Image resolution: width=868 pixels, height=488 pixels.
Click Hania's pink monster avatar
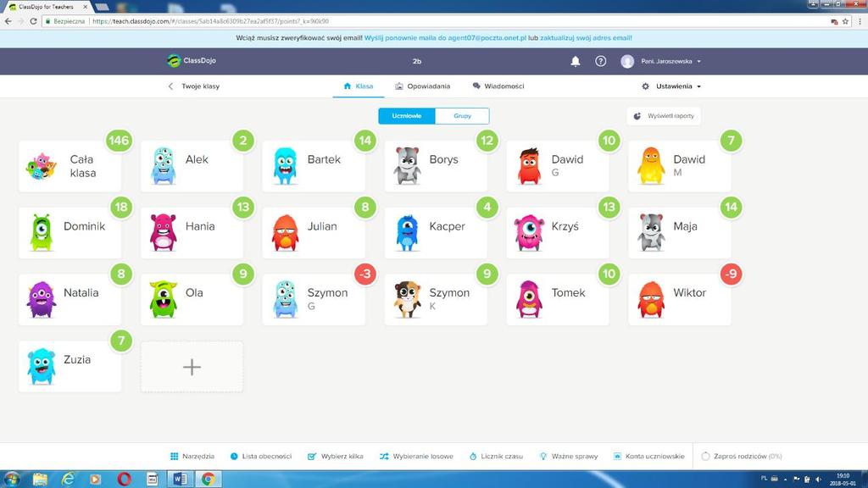click(164, 232)
